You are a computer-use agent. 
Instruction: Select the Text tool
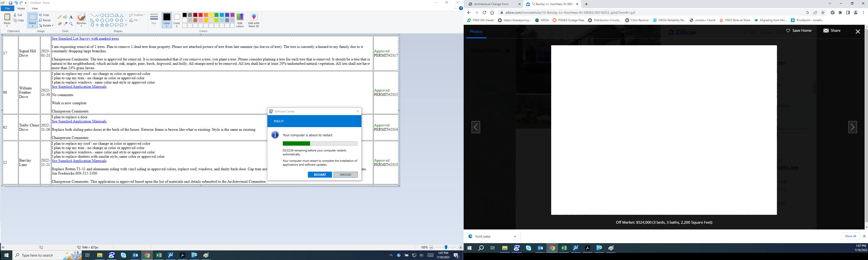71,17
